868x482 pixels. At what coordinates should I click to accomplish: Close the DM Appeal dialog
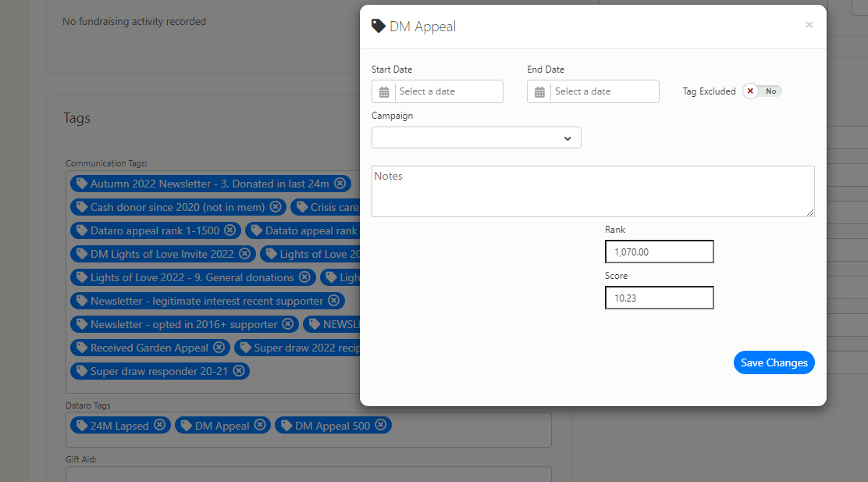coord(809,25)
